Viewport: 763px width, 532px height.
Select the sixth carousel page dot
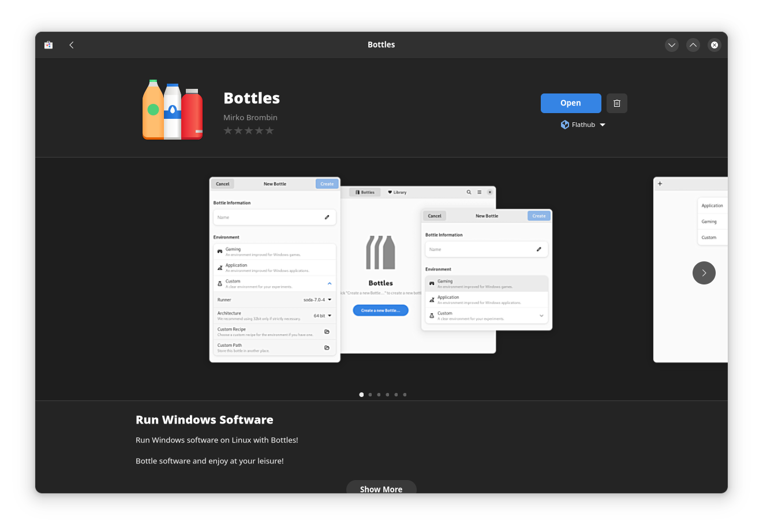click(405, 395)
